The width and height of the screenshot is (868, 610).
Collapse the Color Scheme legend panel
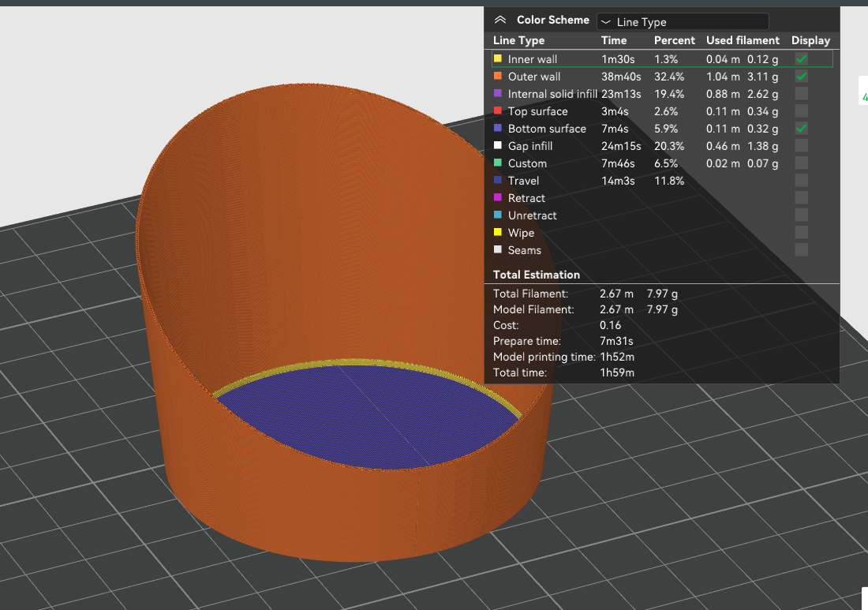pos(499,21)
